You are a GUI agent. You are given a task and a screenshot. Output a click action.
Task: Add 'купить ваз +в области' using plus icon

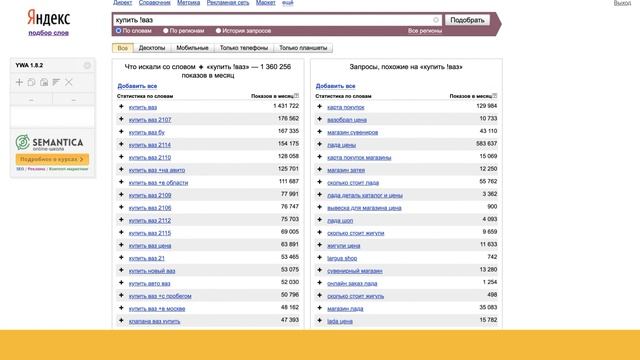[121, 182]
